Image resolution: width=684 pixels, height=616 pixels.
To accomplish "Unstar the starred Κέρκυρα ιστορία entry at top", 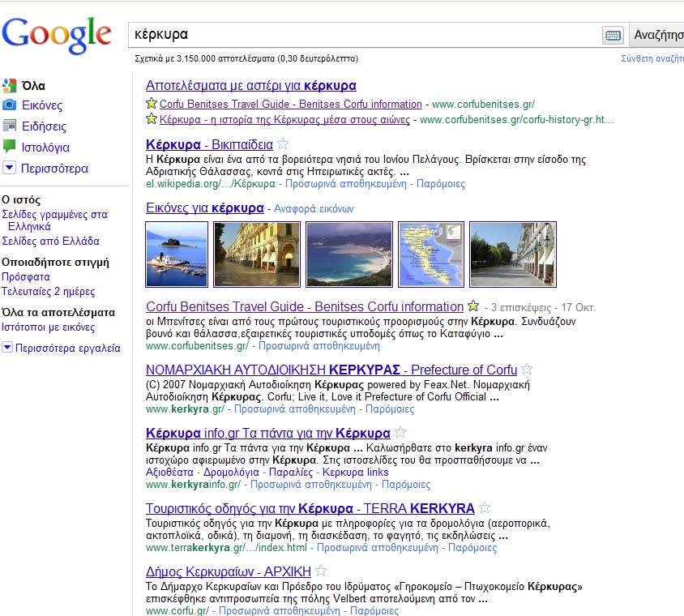I will (x=152, y=118).
